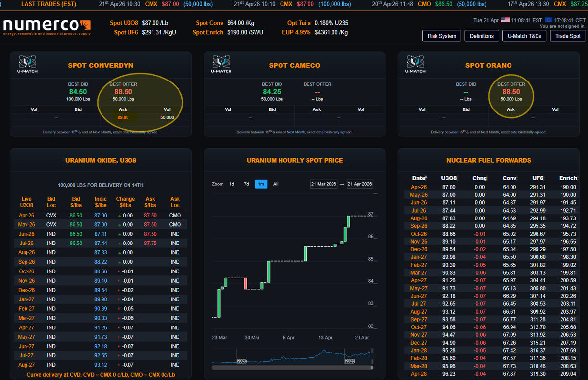This screenshot has height=380, width=588.
Task: Select the U-Match icon in Spot ConverDyn panel
Action: point(27,63)
